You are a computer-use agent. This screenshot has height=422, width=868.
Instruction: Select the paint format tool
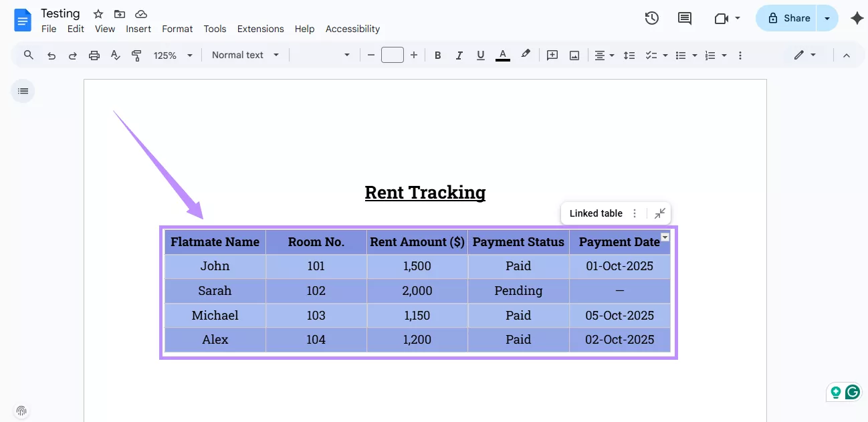coord(136,55)
